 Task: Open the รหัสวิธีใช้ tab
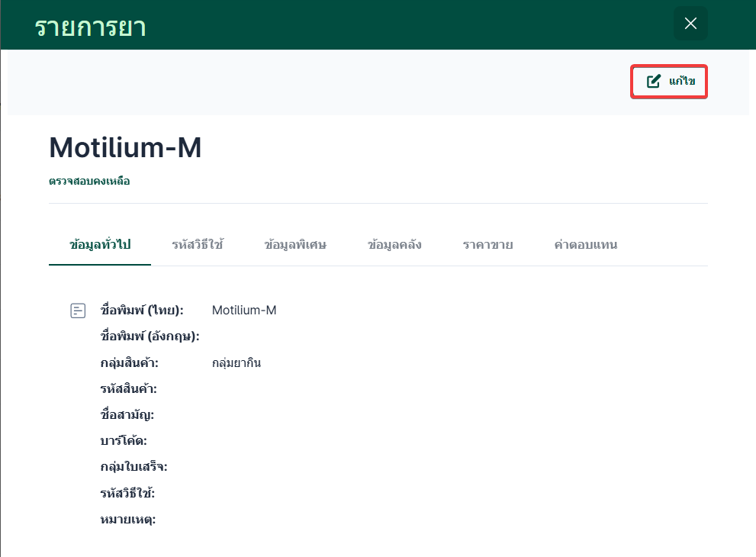click(x=198, y=245)
